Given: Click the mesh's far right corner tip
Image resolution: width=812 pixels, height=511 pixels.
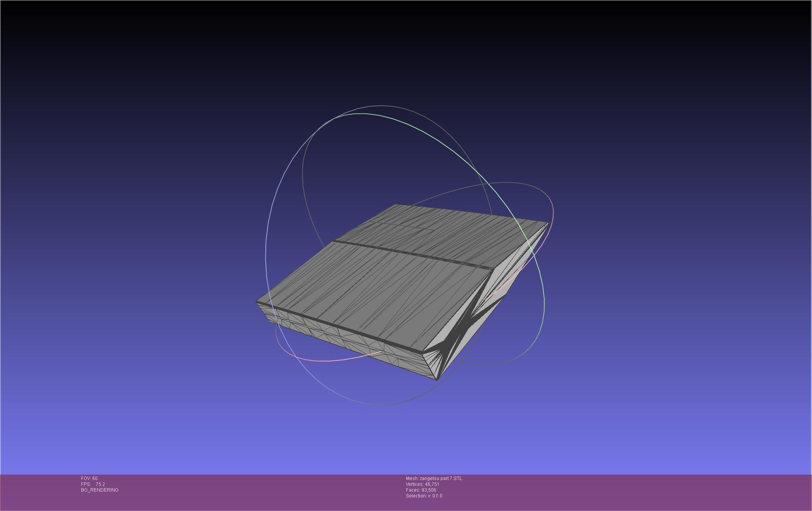Looking at the screenshot, I should click(547, 223).
